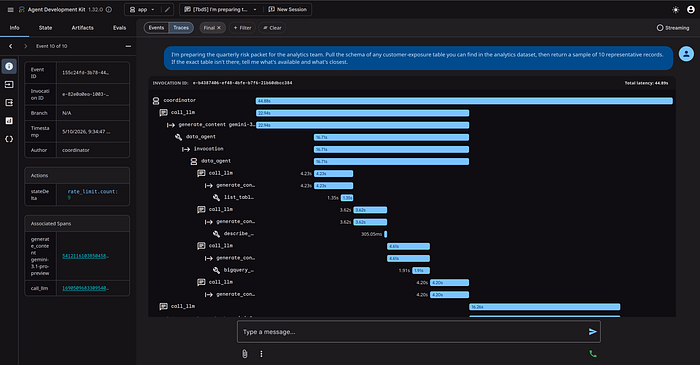Switch to the Info tab

pos(15,28)
